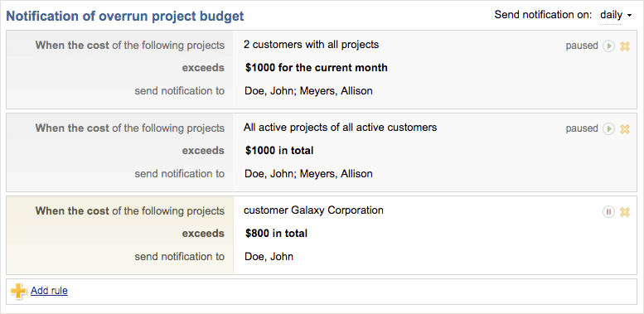
Task: Edit recipients Doe, John; Meyers, Allison in first rule
Action: pyautogui.click(x=308, y=90)
